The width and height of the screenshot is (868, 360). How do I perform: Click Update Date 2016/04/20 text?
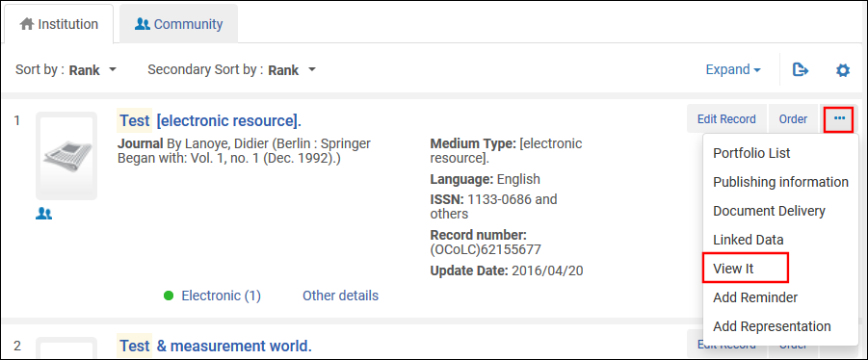(x=507, y=271)
